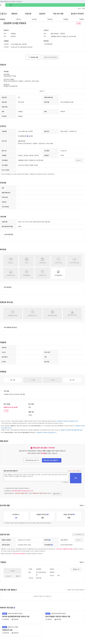Open the 총 지원자 수 count link
Image resolution: width=85 pixels, height=644 pixels.
tap(16, 518)
